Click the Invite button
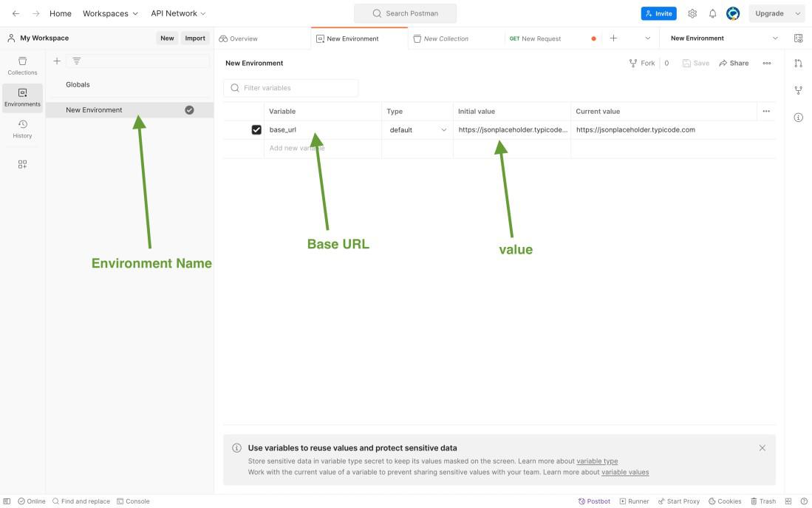 (x=658, y=13)
